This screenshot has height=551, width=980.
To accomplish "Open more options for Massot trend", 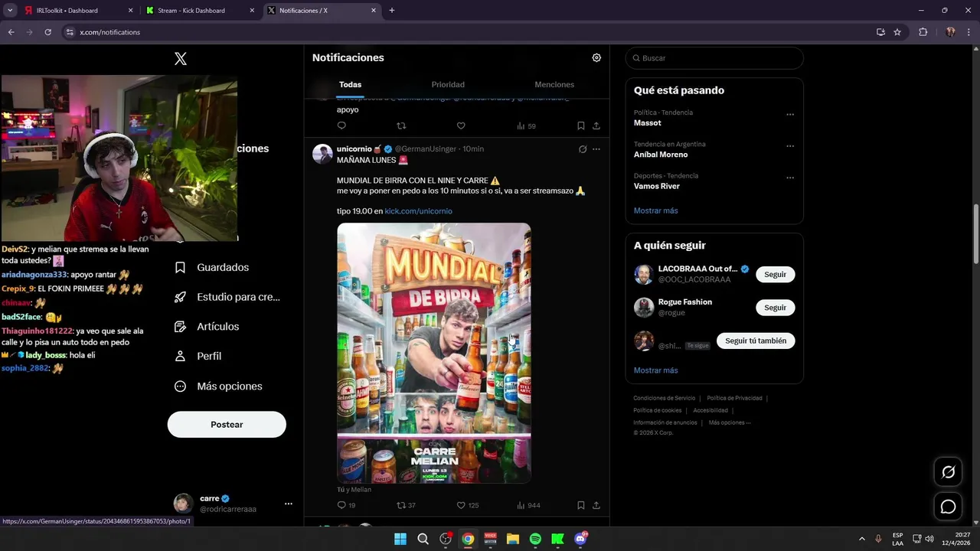I will coord(790,115).
